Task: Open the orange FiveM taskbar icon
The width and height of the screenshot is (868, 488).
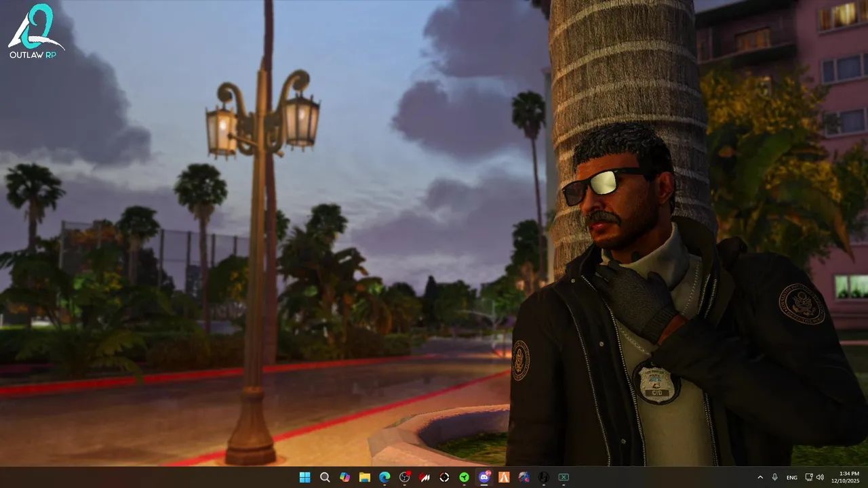Action: tap(504, 477)
